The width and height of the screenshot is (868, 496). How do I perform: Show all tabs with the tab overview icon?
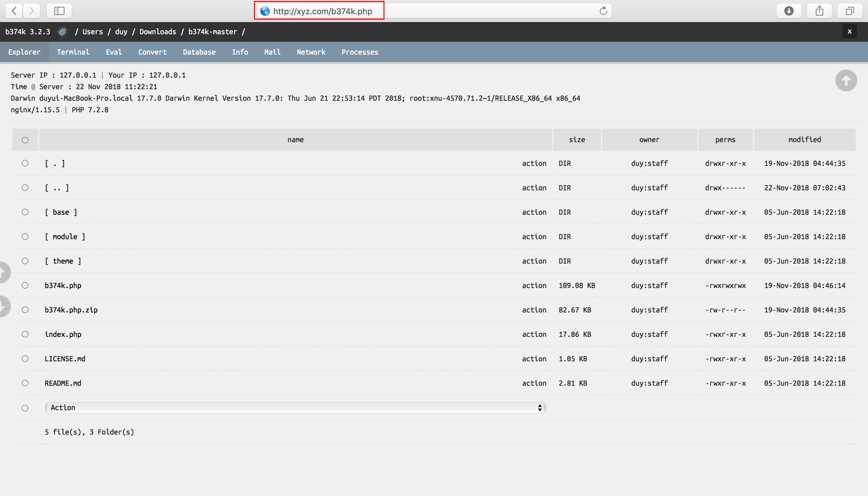[850, 11]
